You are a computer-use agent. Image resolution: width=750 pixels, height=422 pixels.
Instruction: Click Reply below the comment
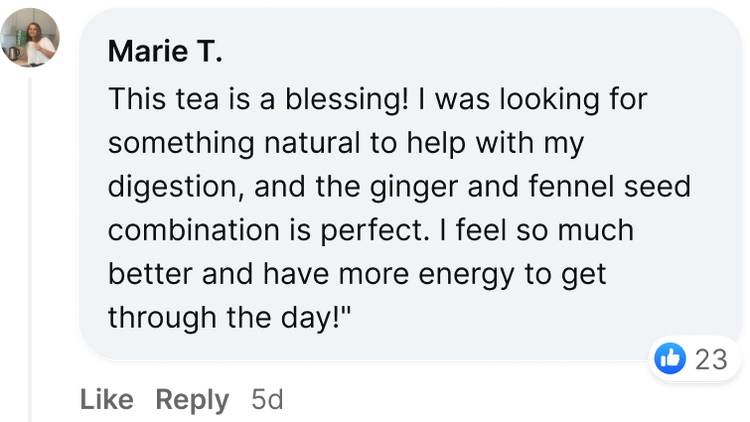pyautogui.click(x=193, y=401)
